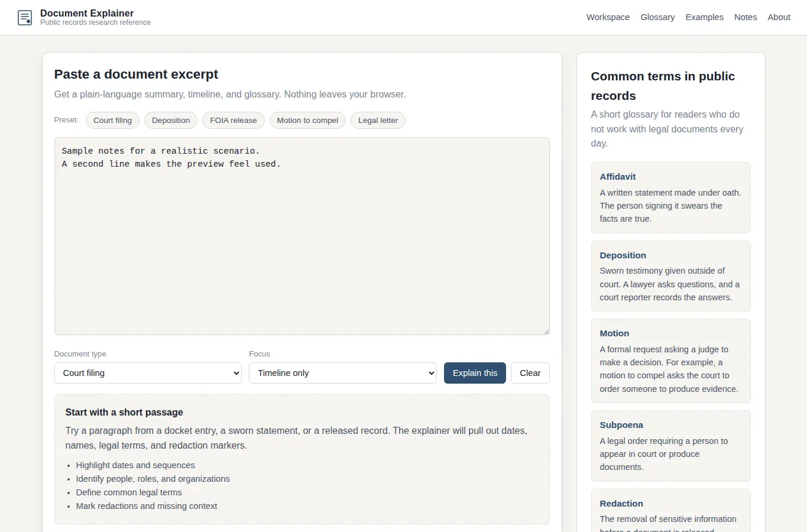The height and width of the screenshot is (532, 807).
Task: Click the 'Focus' field label
Action: [260, 354]
